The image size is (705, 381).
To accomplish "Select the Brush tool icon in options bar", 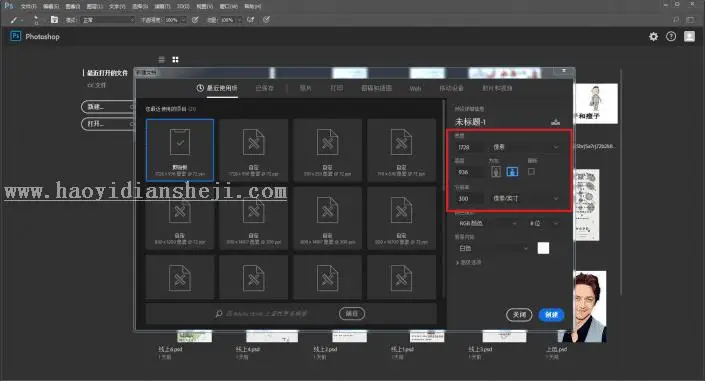I will point(14,20).
